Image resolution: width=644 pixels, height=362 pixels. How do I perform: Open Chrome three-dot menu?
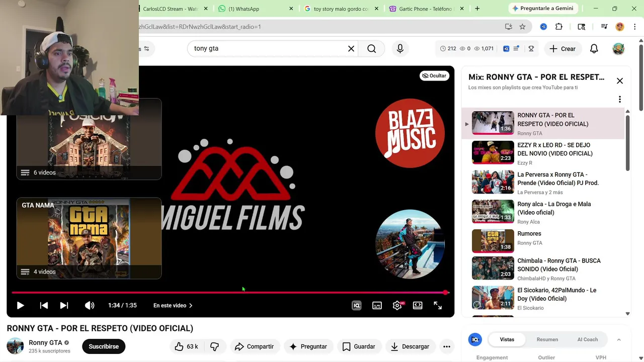[634, 27]
